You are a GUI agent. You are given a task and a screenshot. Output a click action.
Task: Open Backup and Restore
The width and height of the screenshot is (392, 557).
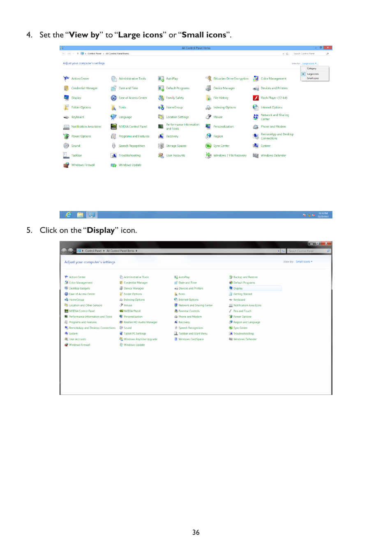[243, 277]
